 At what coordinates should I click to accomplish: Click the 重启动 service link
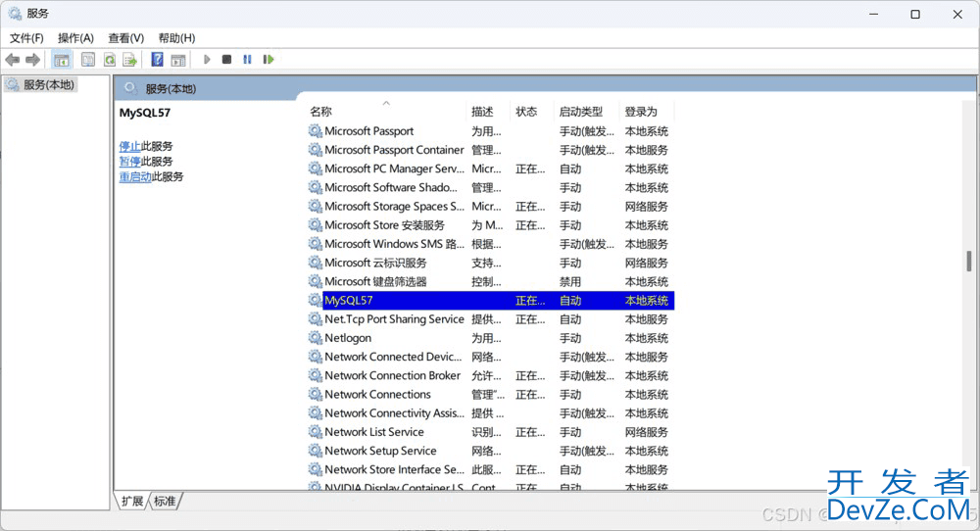[135, 176]
